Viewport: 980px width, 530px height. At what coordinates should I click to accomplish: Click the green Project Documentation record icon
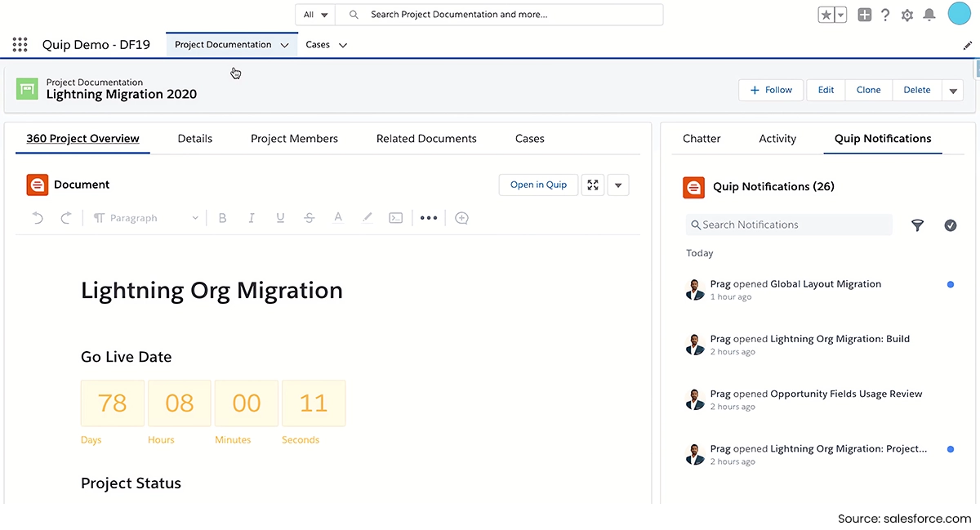(x=27, y=88)
